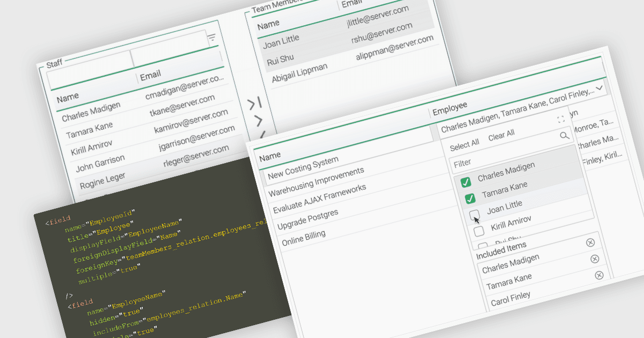Click the jlittle@server.com email cell
644x338 pixels.
click(378, 16)
